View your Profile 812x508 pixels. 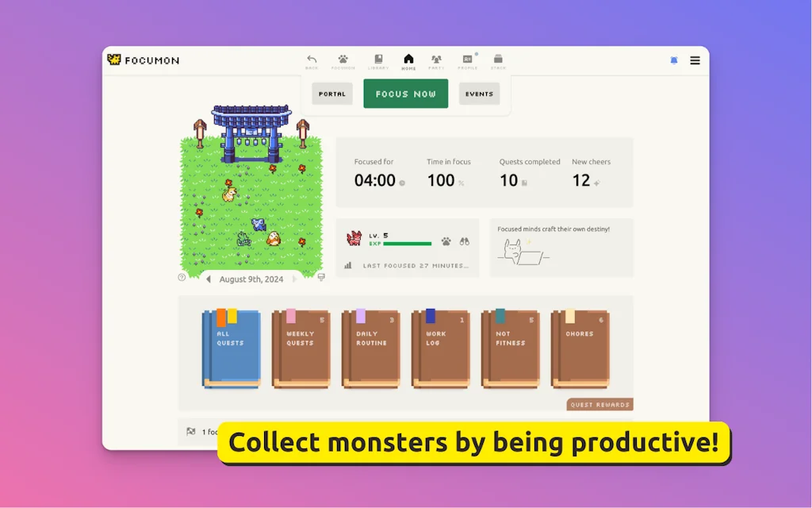(x=466, y=60)
